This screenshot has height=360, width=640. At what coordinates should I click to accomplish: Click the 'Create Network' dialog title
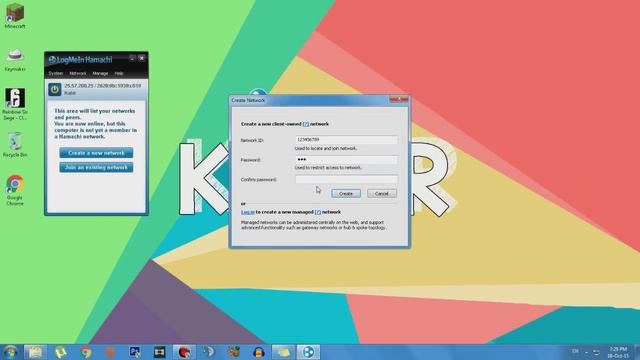248,100
